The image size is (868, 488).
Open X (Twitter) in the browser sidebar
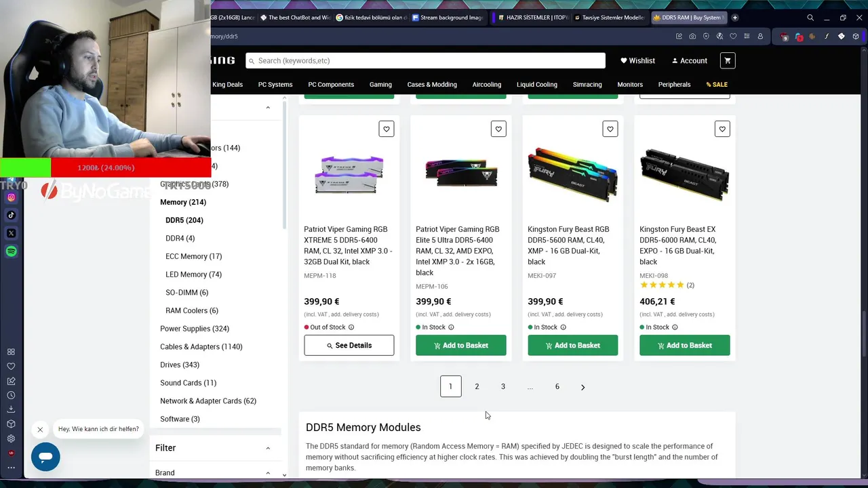click(x=11, y=233)
